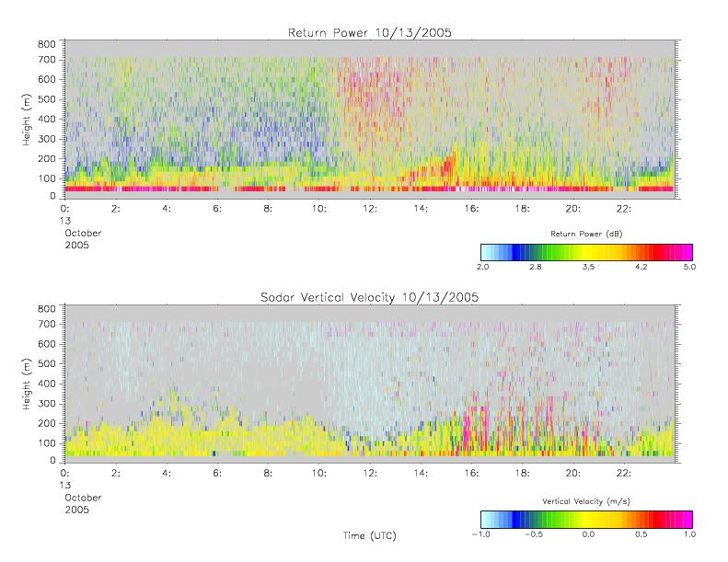Screen dimensions: 728x562
Task: Click the 3.5 tick of Return Power color bar
Action: 588,267
